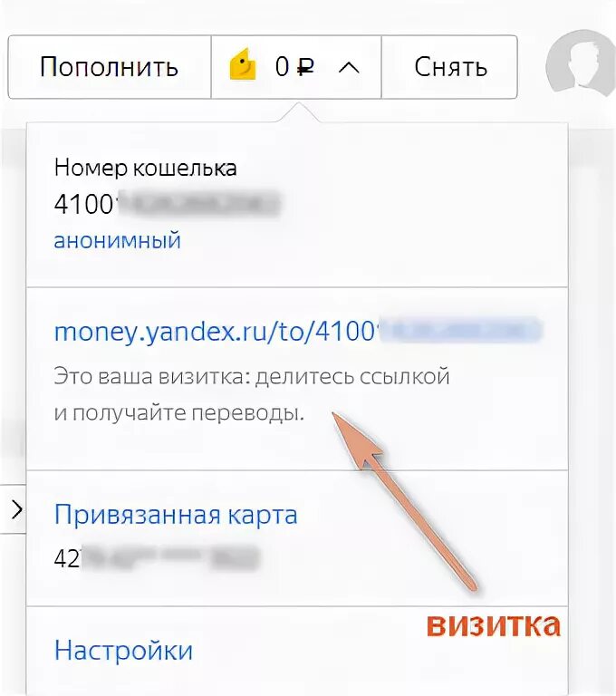Click the Пополнить button
This screenshot has height=696, width=616.
click(110, 67)
